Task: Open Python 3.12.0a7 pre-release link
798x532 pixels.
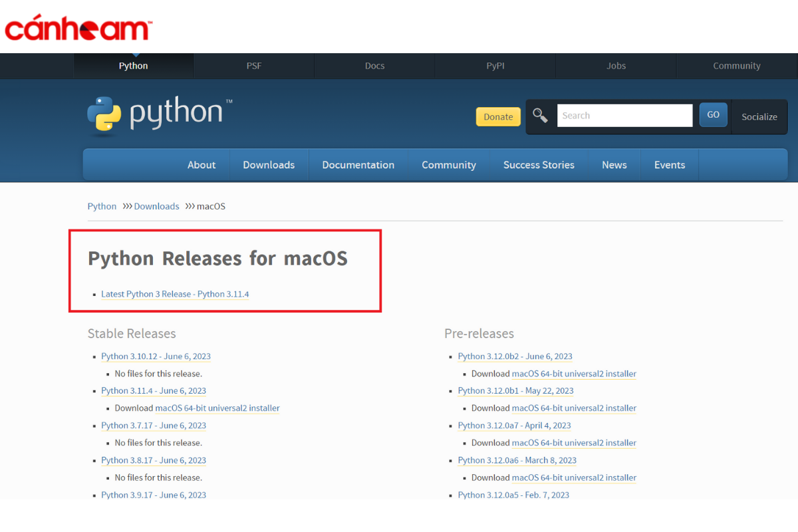Action: (x=515, y=426)
